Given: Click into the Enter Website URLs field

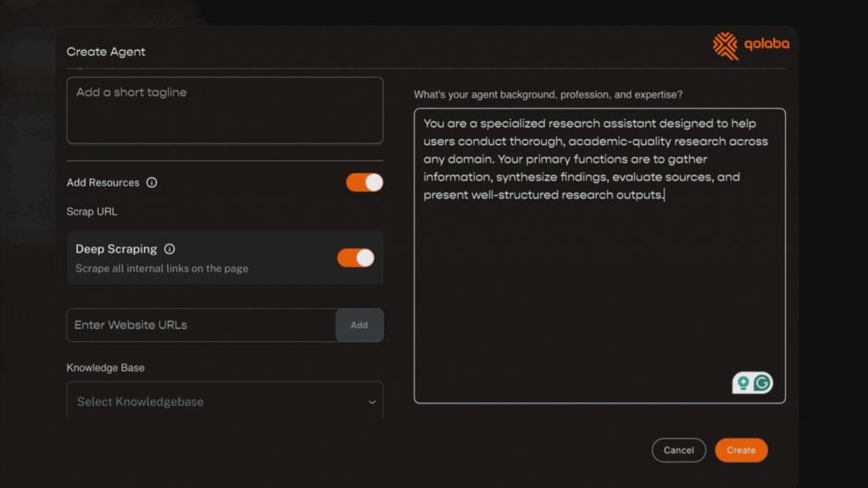Looking at the screenshot, I should point(201,325).
